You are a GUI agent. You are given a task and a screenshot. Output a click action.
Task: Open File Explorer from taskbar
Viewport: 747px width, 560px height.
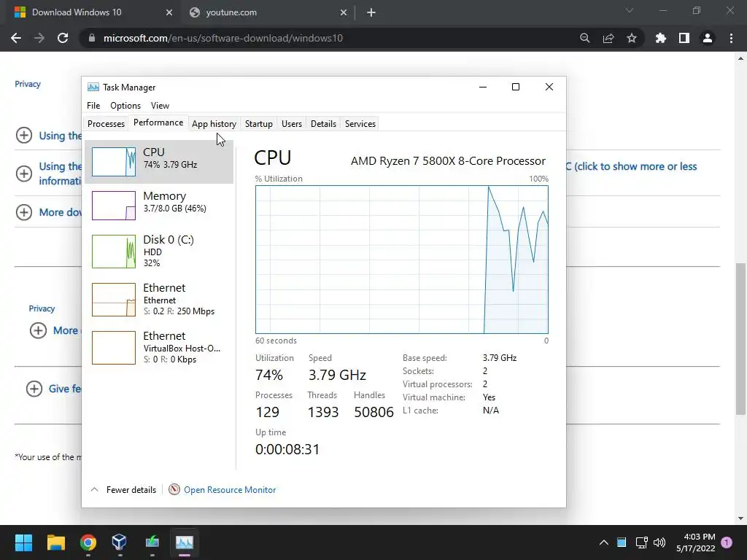(x=55, y=542)
